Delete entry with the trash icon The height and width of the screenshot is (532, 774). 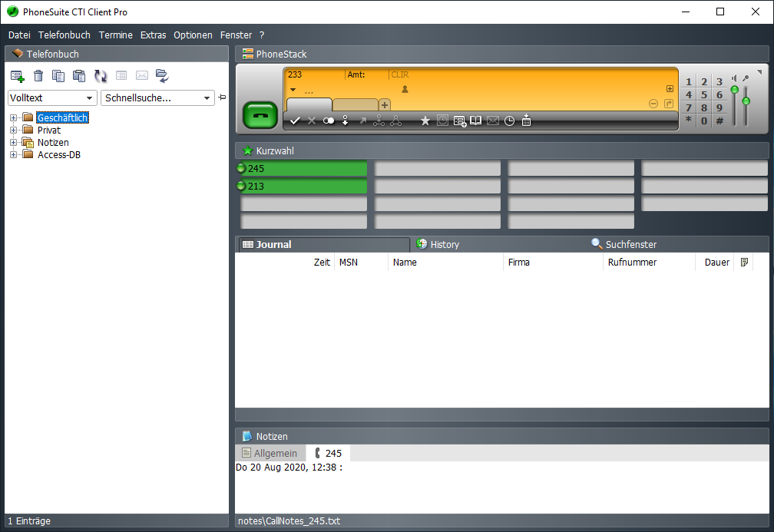click(38, 75)
